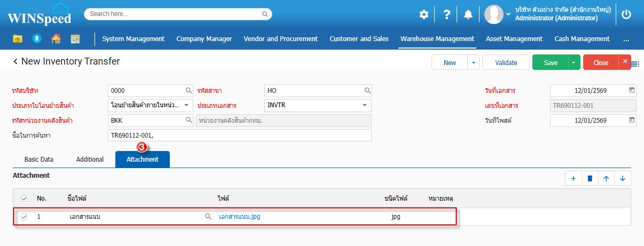644x246 pixels.
Task: Add a new attachment row with plus icon
Action: 573,179
